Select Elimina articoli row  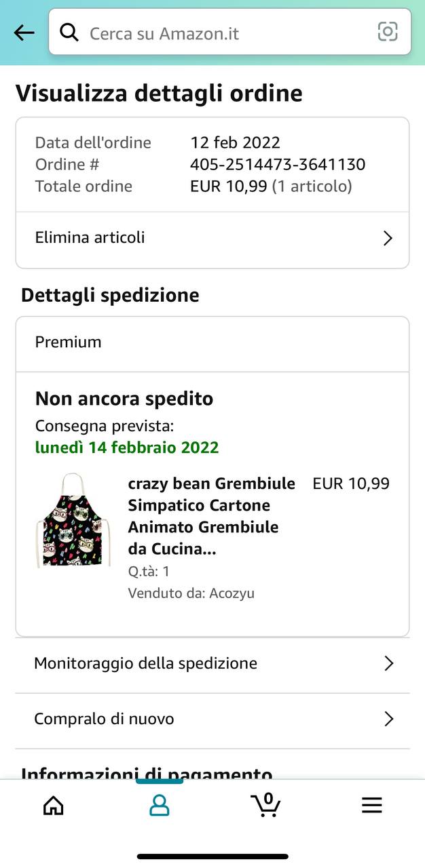(x=212, y=238)
